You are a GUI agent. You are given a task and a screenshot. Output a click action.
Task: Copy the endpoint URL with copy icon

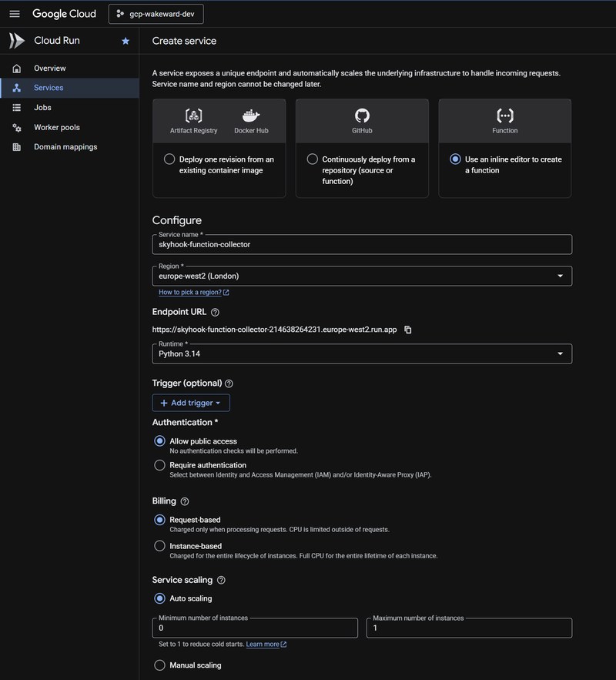pyautogui.click(x=408, y=330)
